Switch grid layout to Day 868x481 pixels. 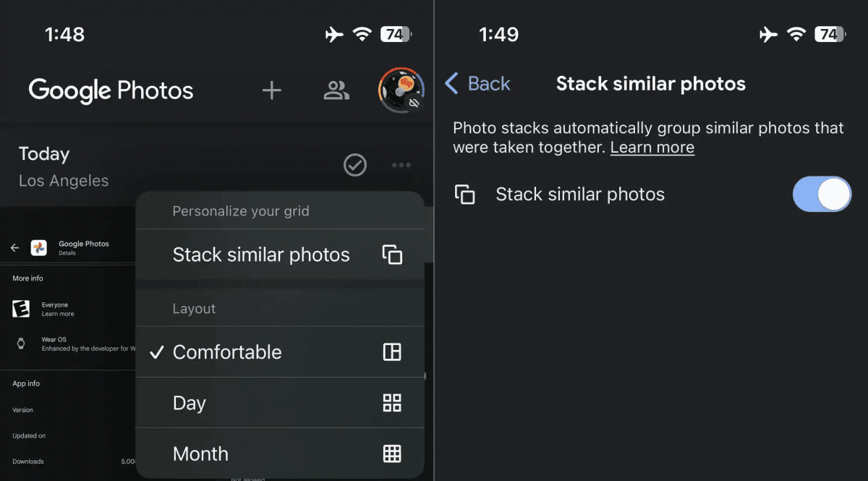coord(190,403)
